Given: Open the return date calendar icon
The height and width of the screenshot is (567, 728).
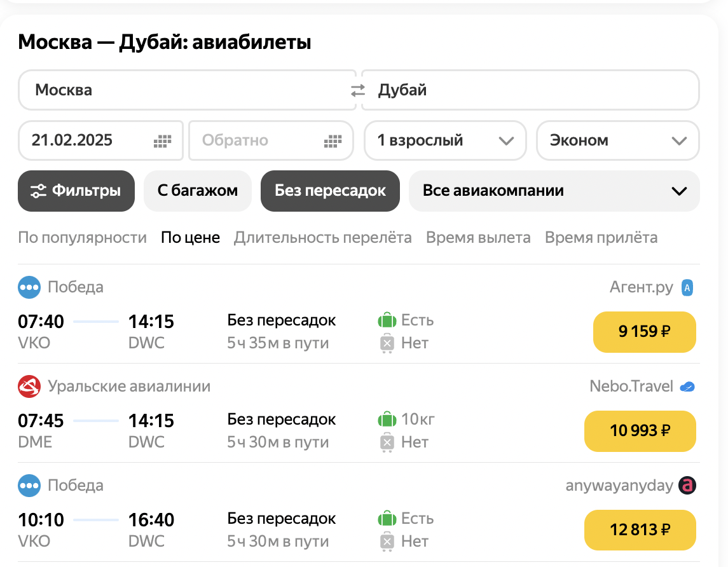Looking at the screenshot, I should pos(331,140).
